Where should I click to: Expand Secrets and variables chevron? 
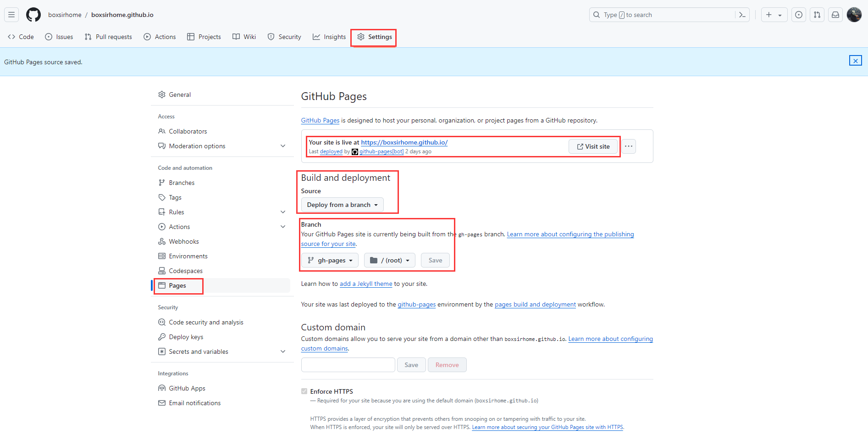[283, 351]
